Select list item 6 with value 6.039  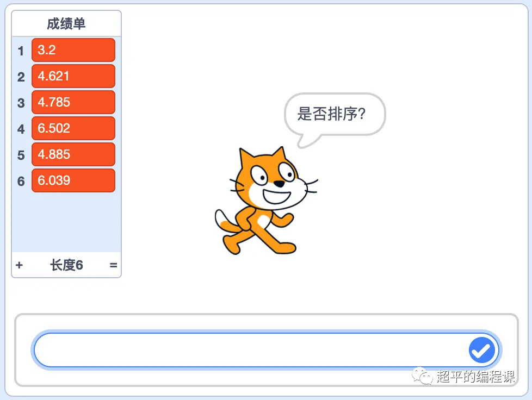pyautogui.click(x=73, y=180)
